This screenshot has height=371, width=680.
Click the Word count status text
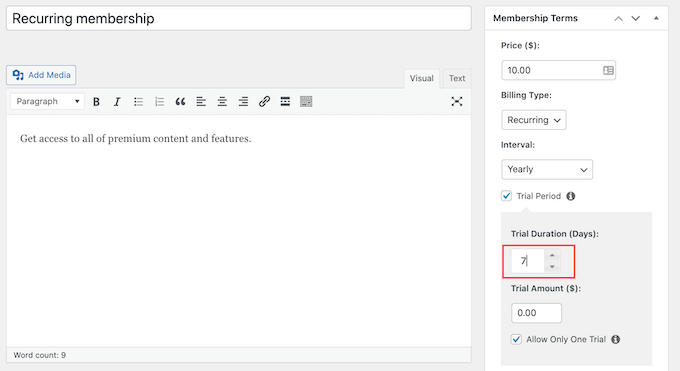pyautogui.click(x=40, y=355)
